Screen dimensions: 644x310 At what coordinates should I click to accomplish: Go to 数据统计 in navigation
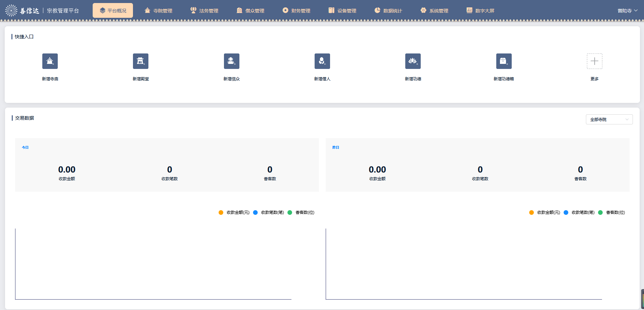[388, 11]
